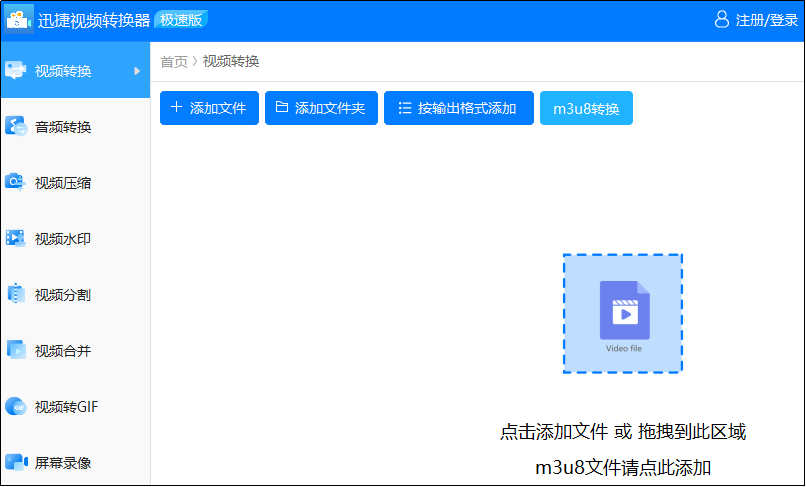Click the 视频转GIF sidebar icon
The height and width of the screenshot is (487, 806).
click(x=15, y=406)
